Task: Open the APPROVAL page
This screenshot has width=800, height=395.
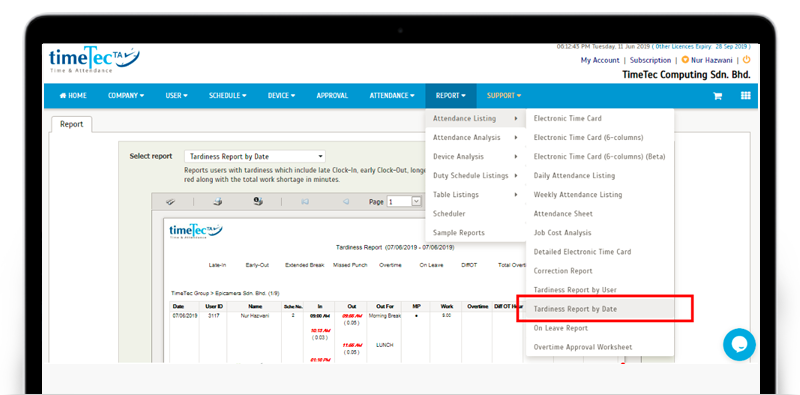Action: (x=332, y=95)
